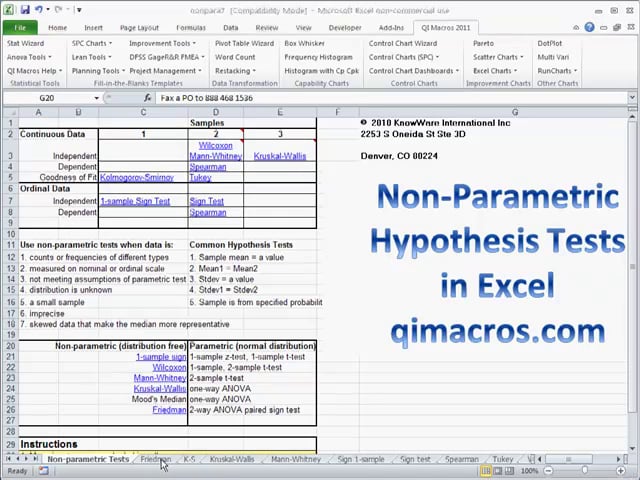640x480 pixels.
Task: Open the File tab
Action: (x=20, y=28)
